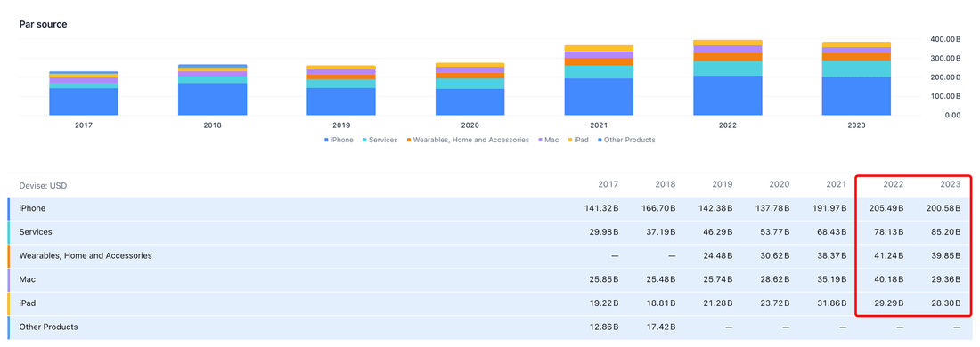The height and width of the screenshot is (347, 980).
Task: Toggle iPhone series in chart legend
Action: (339, 140)
